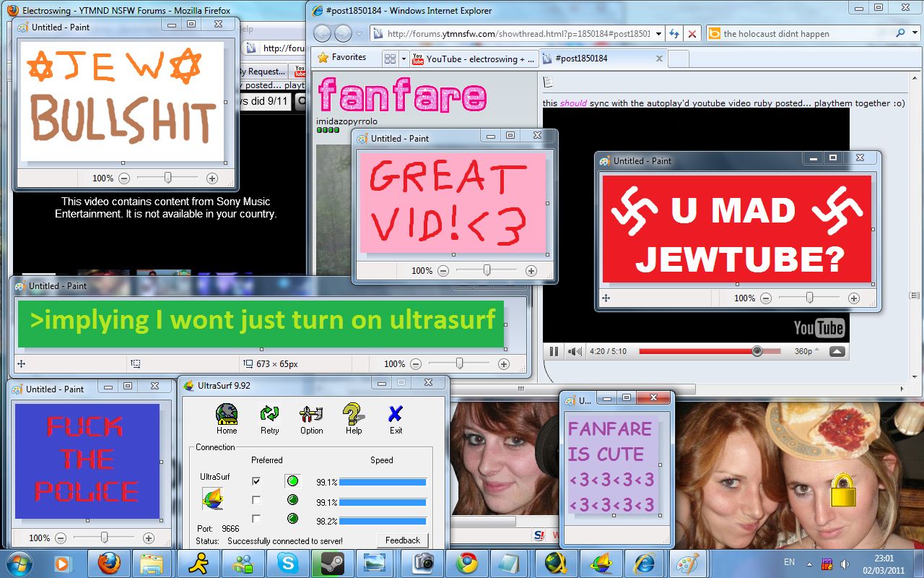Click the '4:20 / 5:10' video time display

608,351
